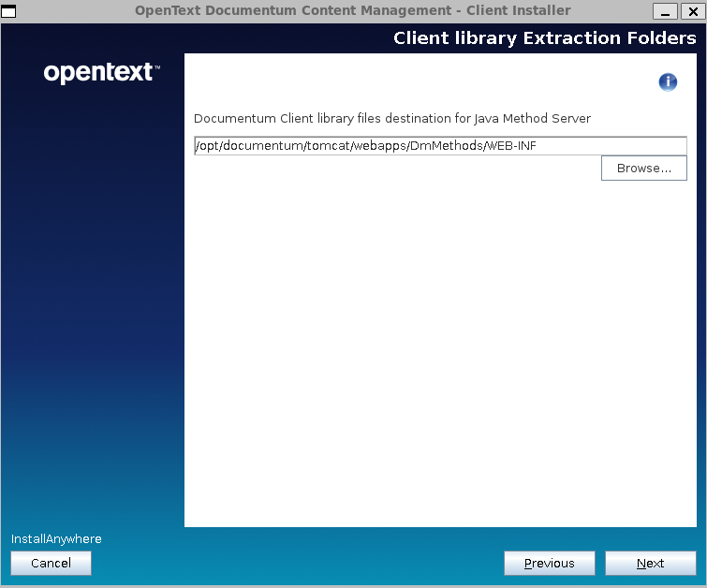Open the window menu icon in title bar
Viewport: 707px width, 588px height.
[9, 10]
